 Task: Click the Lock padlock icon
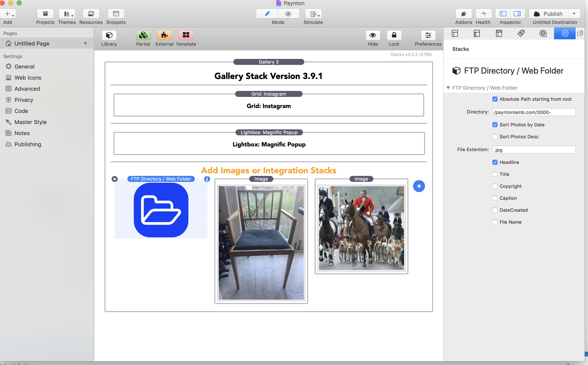pos(394,35)
